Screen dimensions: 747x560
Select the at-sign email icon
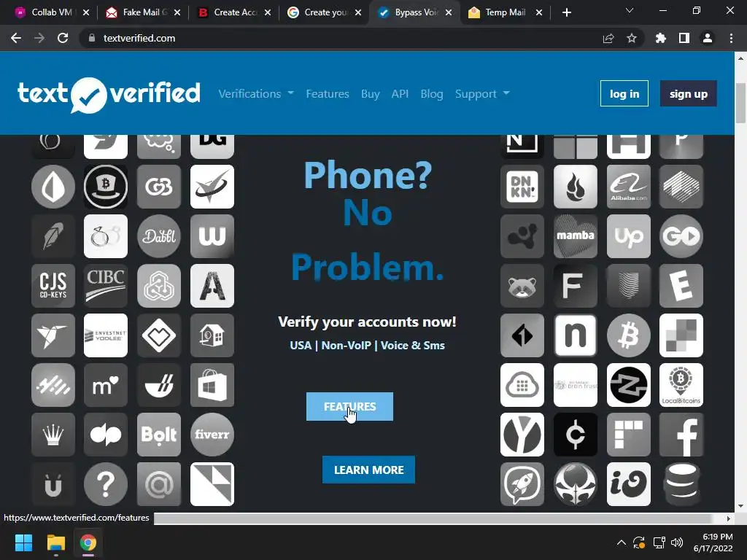pyautogui.click(x=158, y=484)
